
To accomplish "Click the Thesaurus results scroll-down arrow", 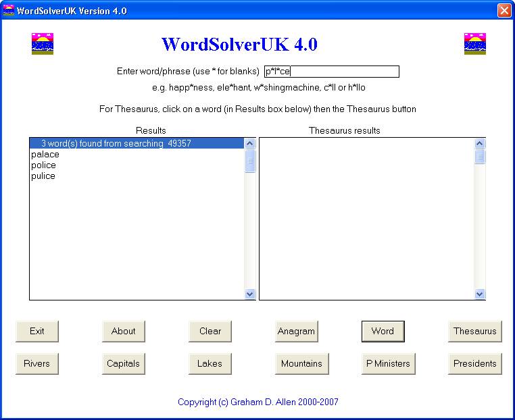I will coord(480,294).
